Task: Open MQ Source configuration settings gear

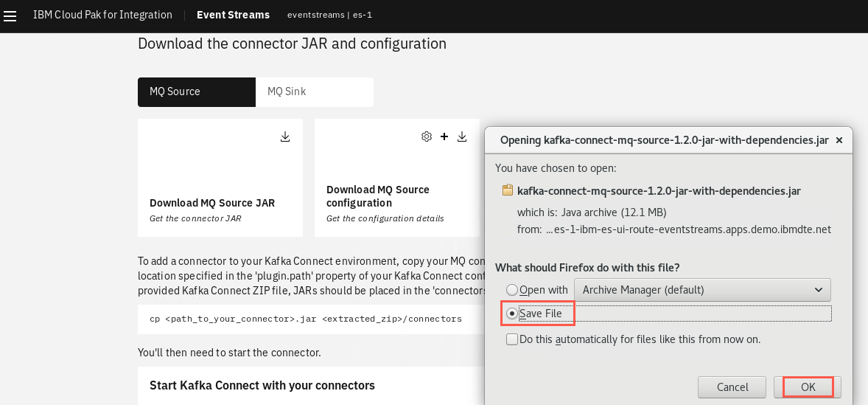Action: pyautogui.click(x=426, y=136)
